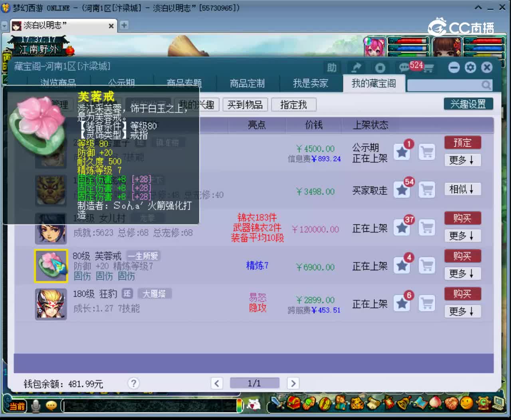Switch to 商品专题 tab
The image size is (511, 420).
[x=184, y=83]
